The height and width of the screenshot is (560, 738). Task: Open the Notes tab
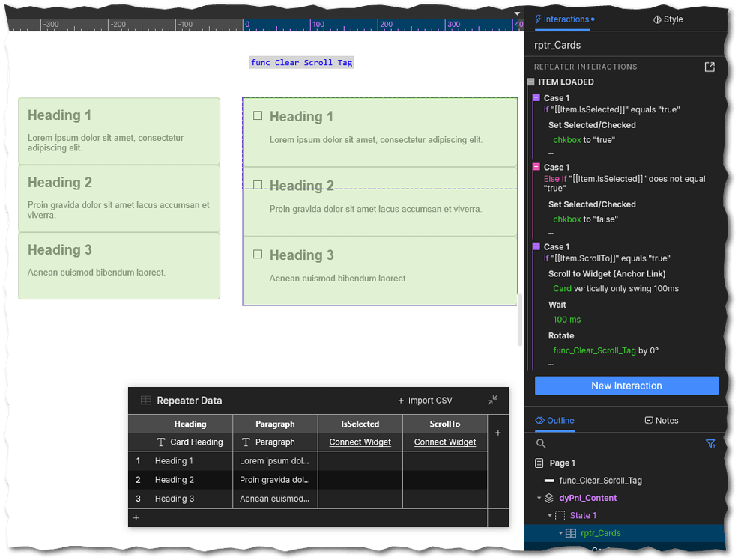coord(661,421)
